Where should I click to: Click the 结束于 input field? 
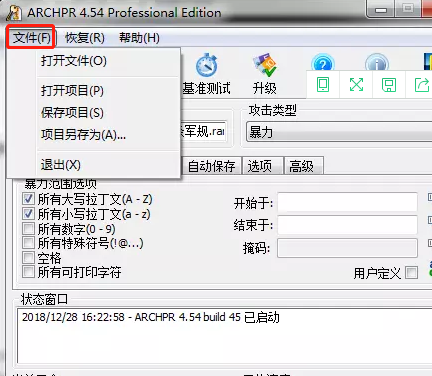pos(347,225)
